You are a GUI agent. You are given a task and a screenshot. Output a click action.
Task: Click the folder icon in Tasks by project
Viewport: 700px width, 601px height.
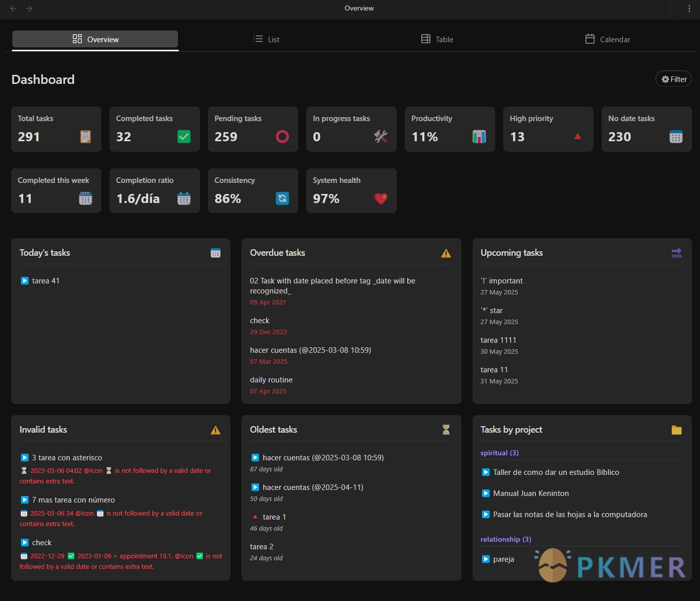click(676, 430)
